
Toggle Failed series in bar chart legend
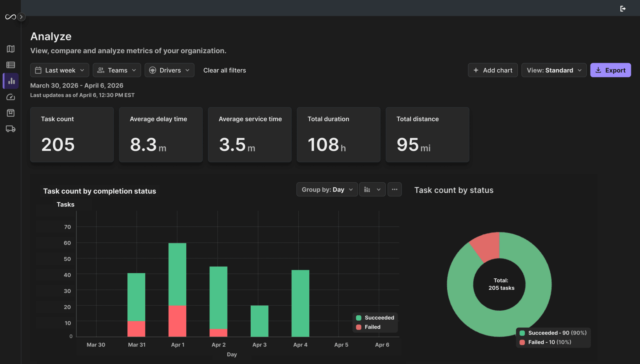pyautogui.click(x=368, y=327)
